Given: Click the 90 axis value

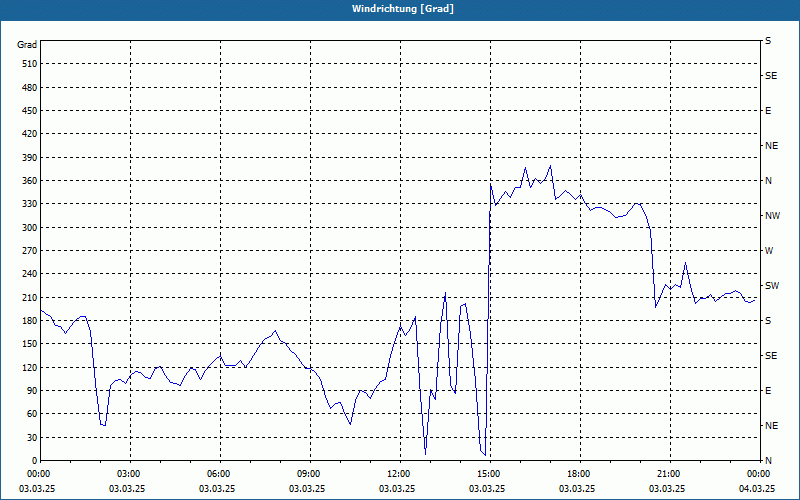Looking at the screenshot, I should pyautogui.click(x=32, y=391).
